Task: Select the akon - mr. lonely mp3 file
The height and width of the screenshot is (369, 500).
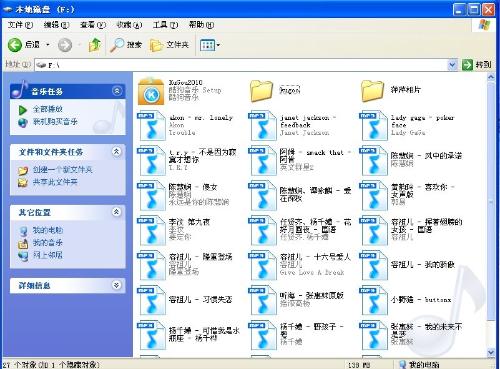Action: pos(185,125)
